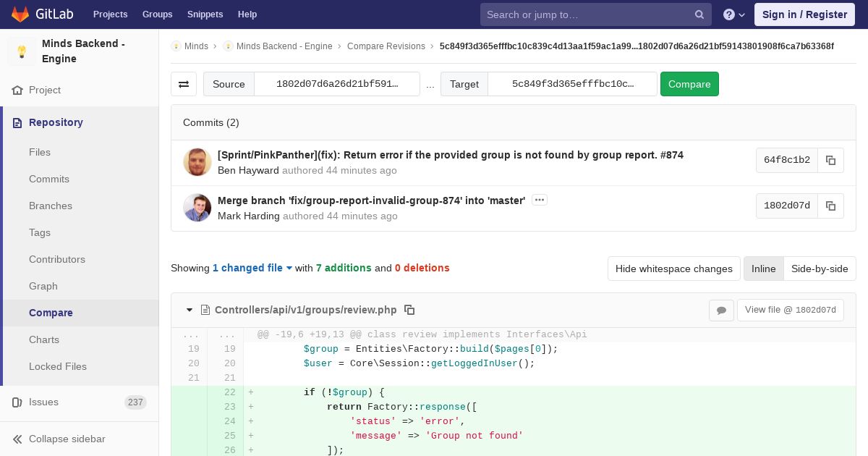Click the swap source and target revisions icon
Viewport: 868px width, 456px height.
184,84
